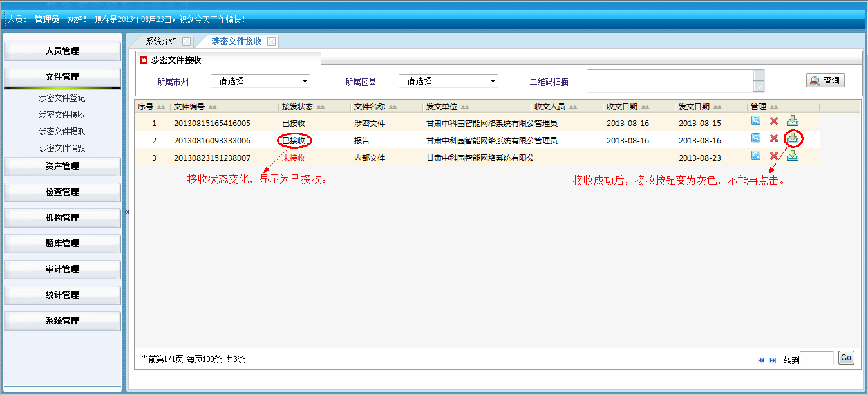
Task: Click the Go page button
Action: coord(846,358)
